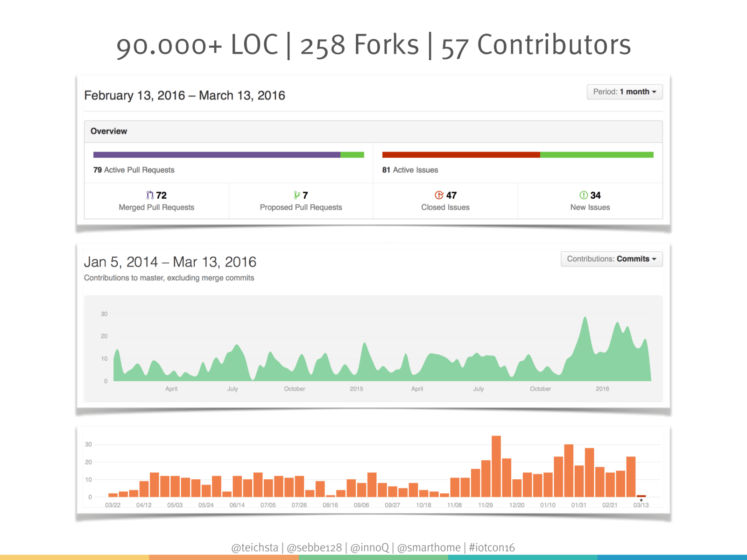Click the 03/22 date label on bar chart
Viewport: 747px width, 560px height.
tap(113, 505)
